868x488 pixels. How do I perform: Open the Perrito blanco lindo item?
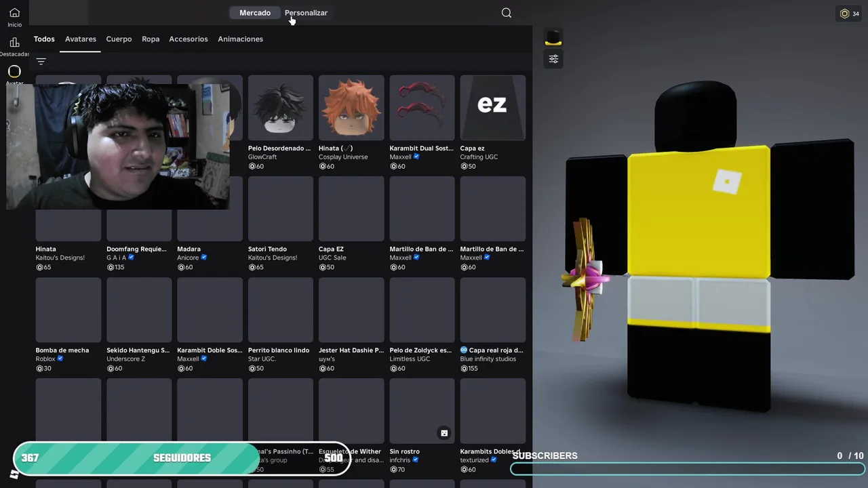(x=281, y=325)
